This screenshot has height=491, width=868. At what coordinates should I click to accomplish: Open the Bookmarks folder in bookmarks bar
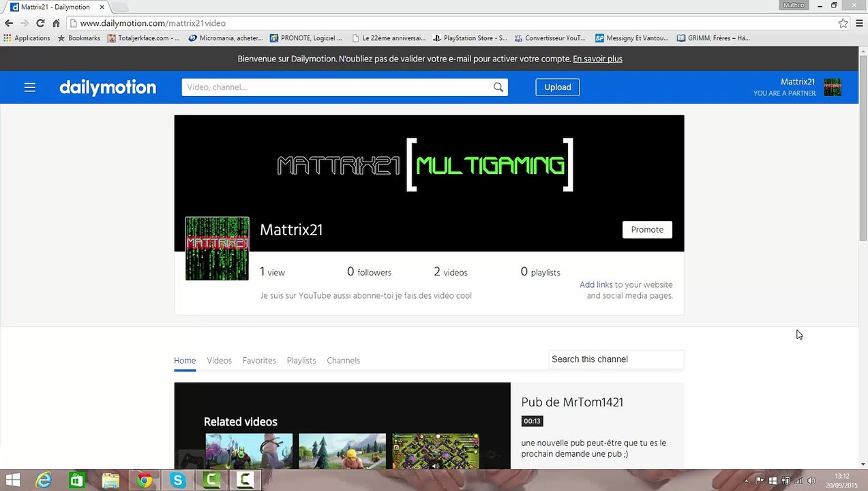point(79,38)
